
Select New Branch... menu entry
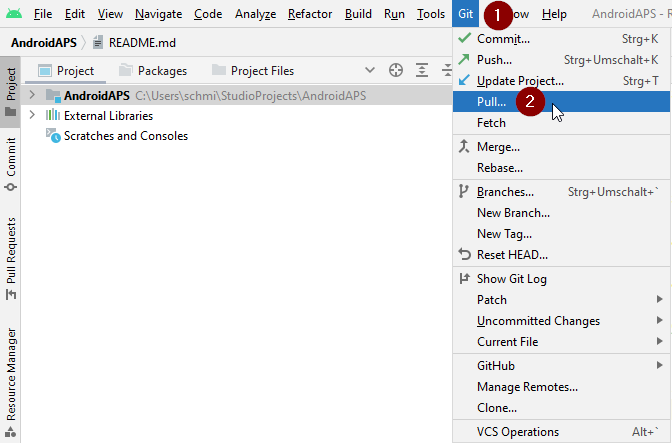[x=561, y=213]
